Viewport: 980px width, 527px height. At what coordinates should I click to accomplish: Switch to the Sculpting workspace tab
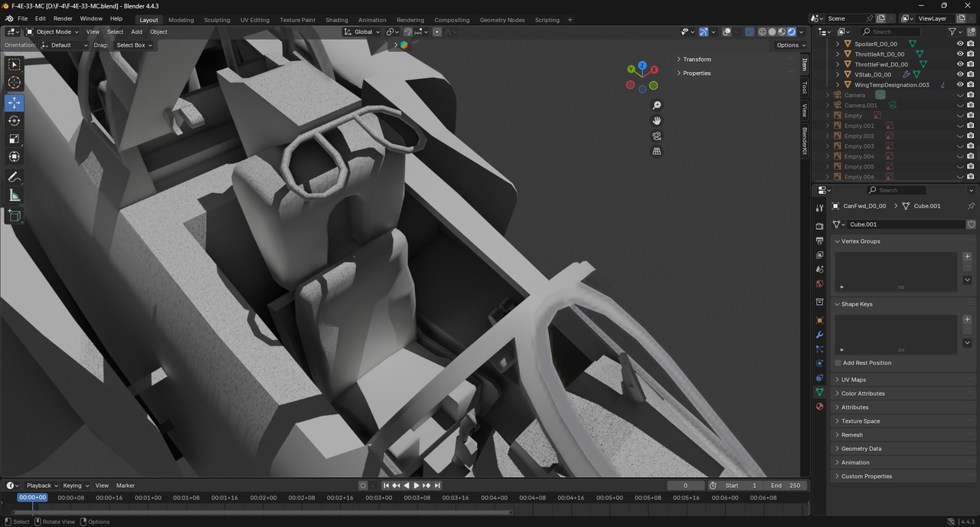click(217, 20)
